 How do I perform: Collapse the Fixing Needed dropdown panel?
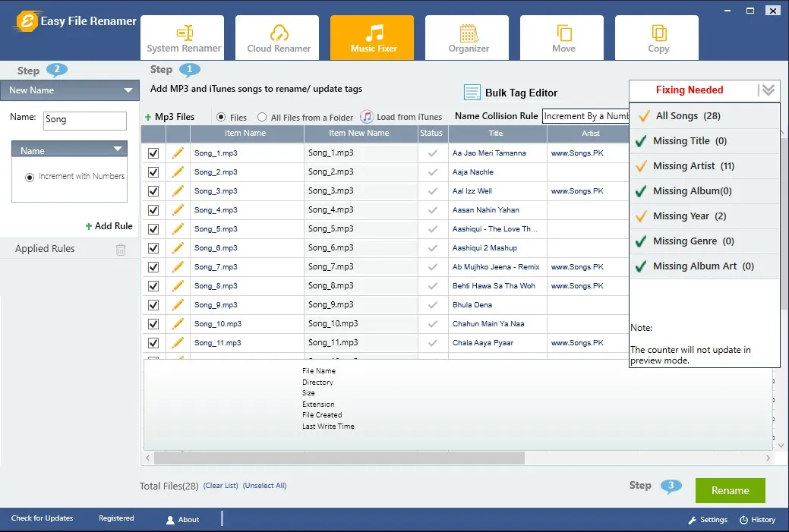[x=768, y=90]
